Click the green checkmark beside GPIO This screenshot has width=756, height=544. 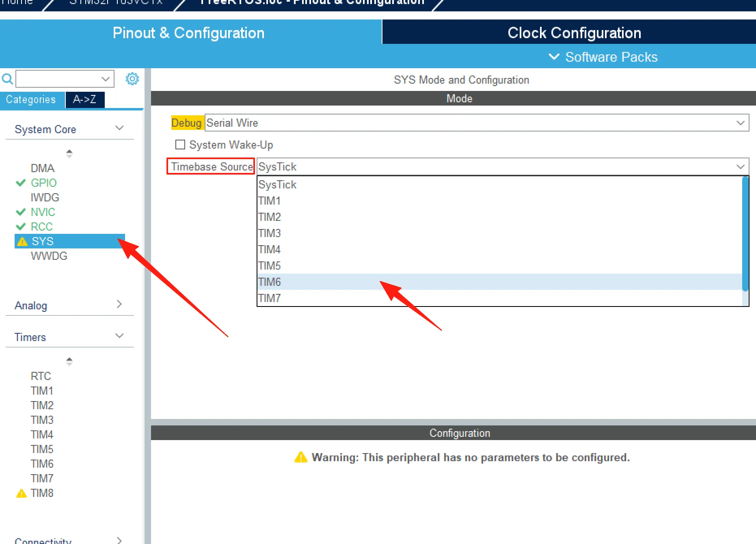tap(21, 183)
